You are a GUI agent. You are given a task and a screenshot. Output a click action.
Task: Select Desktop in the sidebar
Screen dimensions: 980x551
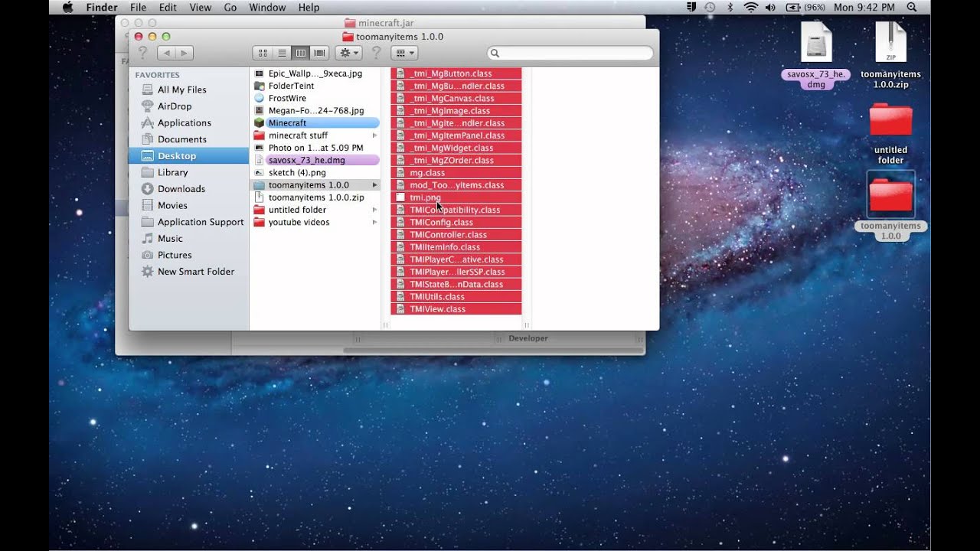coord(188,155)
